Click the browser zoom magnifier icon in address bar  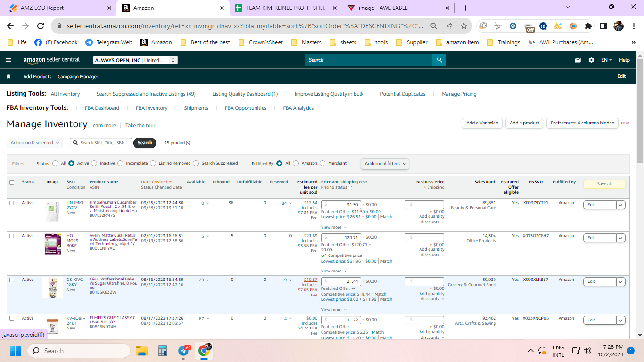434,26
